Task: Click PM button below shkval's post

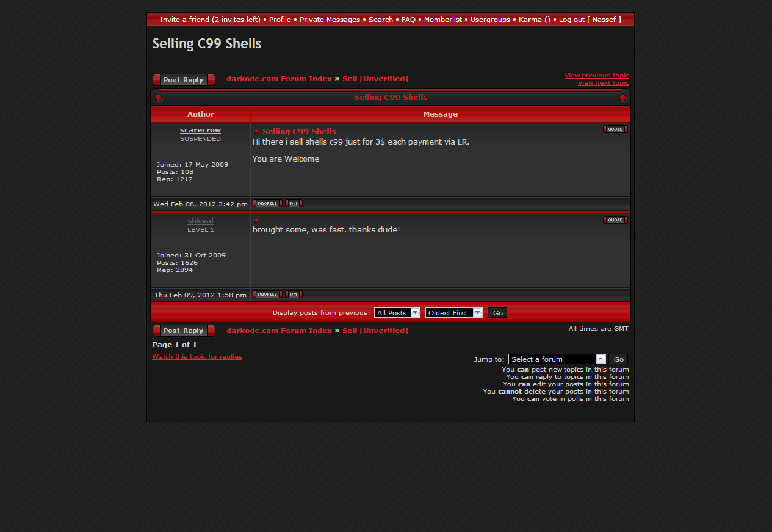Action: [x=294, y=295]
